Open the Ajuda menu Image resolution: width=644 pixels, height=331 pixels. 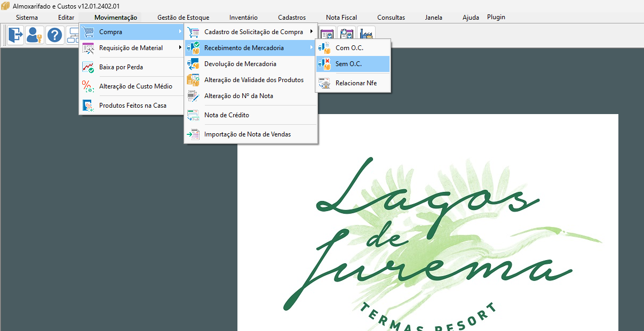[471, 18]
